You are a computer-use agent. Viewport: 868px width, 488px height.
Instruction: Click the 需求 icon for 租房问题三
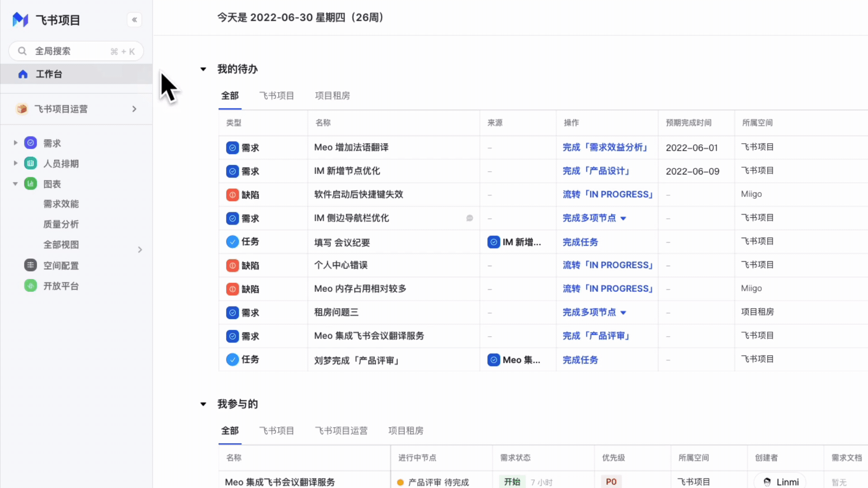(x=232, y=313)
